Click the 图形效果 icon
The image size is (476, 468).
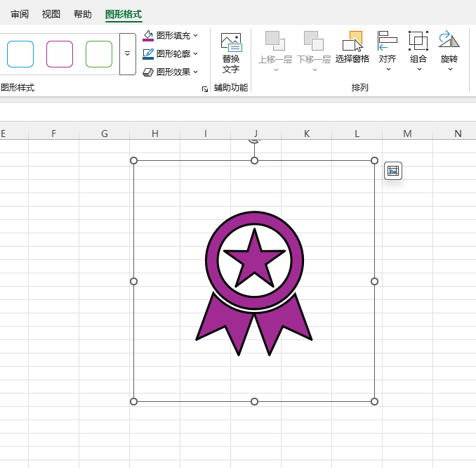tap(148, 72)
